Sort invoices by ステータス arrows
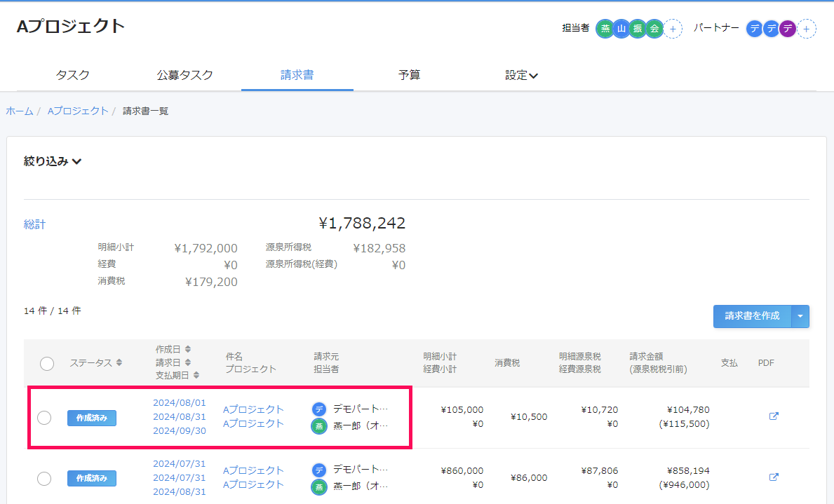Screen dimensions: 834x504 (x=119, y=362)
